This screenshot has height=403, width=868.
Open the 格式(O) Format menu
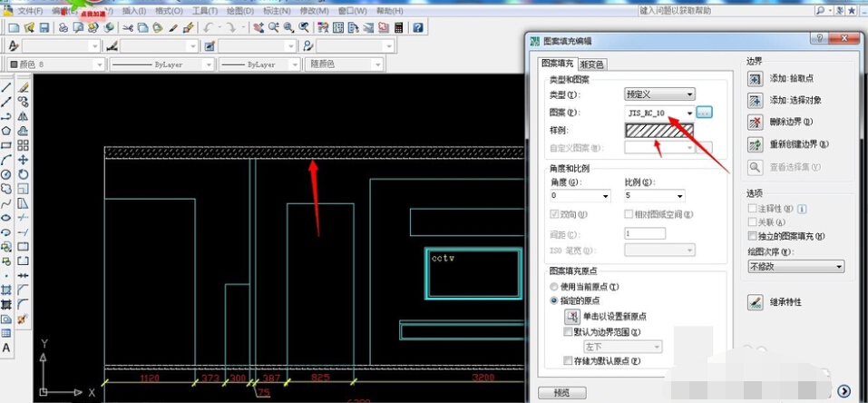tap(170, 11)
